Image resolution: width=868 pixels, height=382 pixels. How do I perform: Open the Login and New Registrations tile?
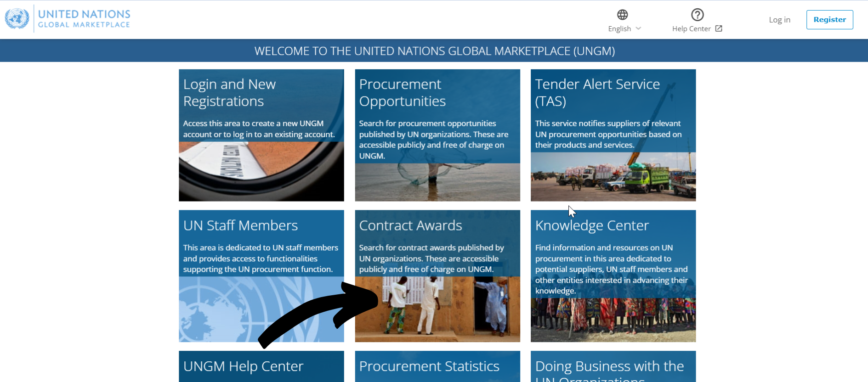[x=261, y=135]
